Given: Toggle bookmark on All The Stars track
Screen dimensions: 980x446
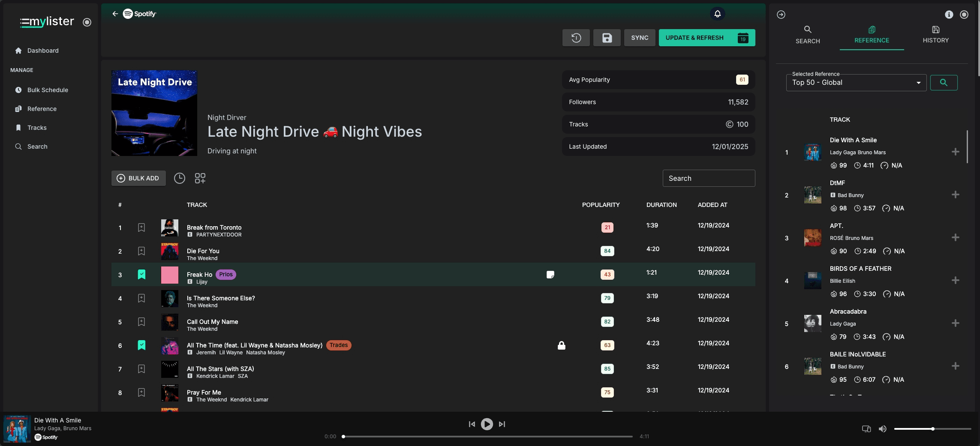Looking at the screenshot, I should [x=141, y=369].
